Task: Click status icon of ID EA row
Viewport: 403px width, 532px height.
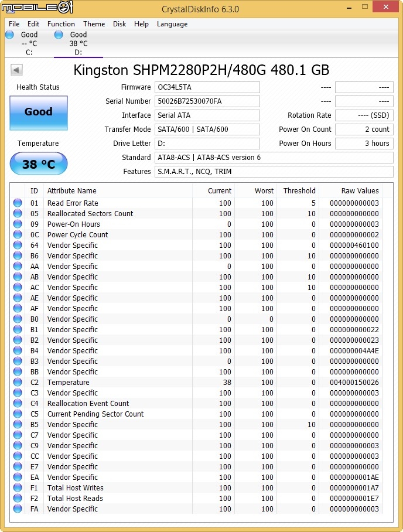Action: (x=18, y=477)
